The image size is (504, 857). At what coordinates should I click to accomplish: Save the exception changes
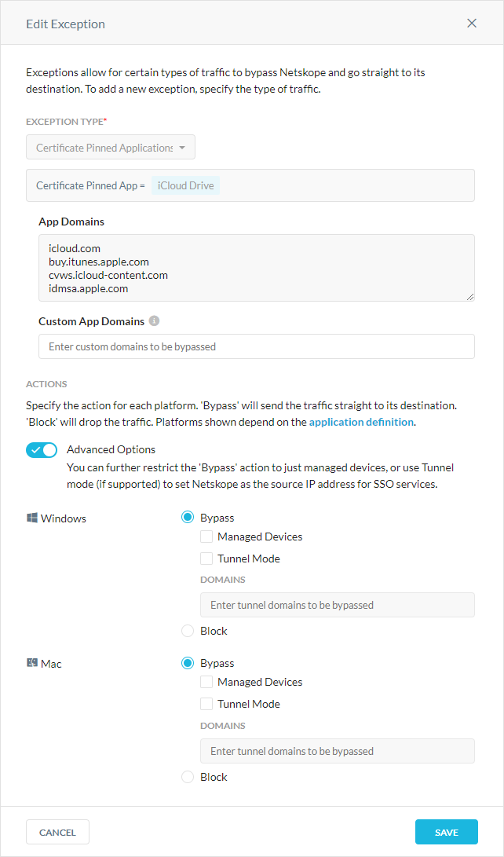click(446, 832)
